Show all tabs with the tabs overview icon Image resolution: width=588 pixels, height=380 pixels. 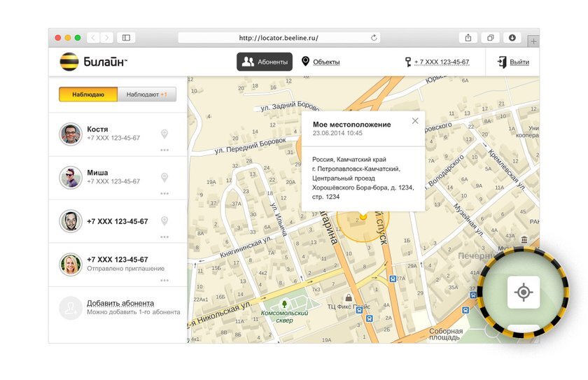click(x=490, y=38)
